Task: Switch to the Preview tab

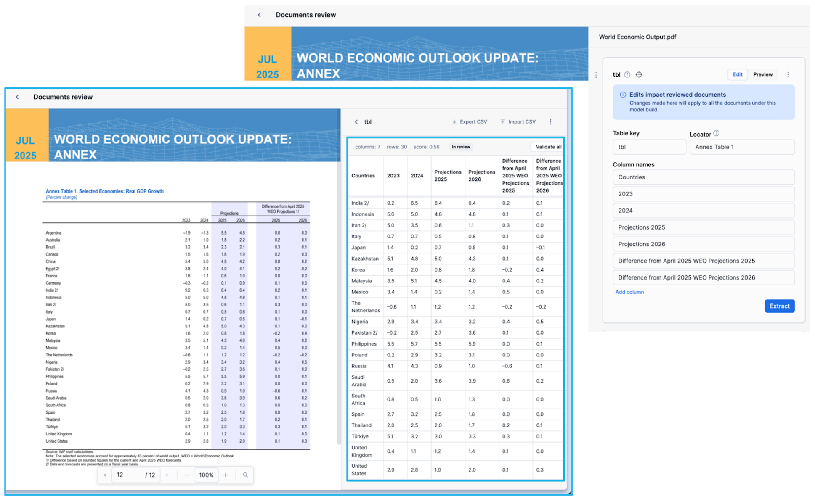Action: (x=762, y=74)
